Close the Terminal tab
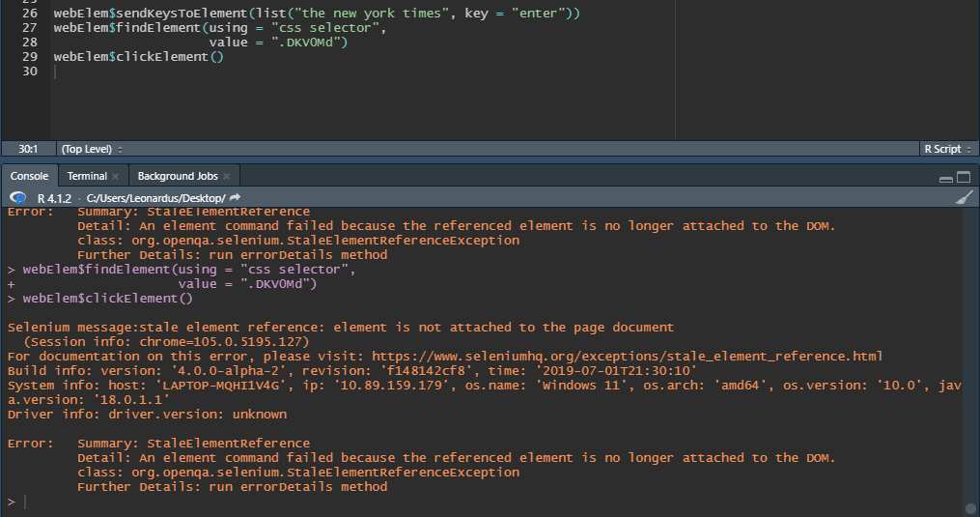The height and width of the screenshot is (517, 980). 115,177
